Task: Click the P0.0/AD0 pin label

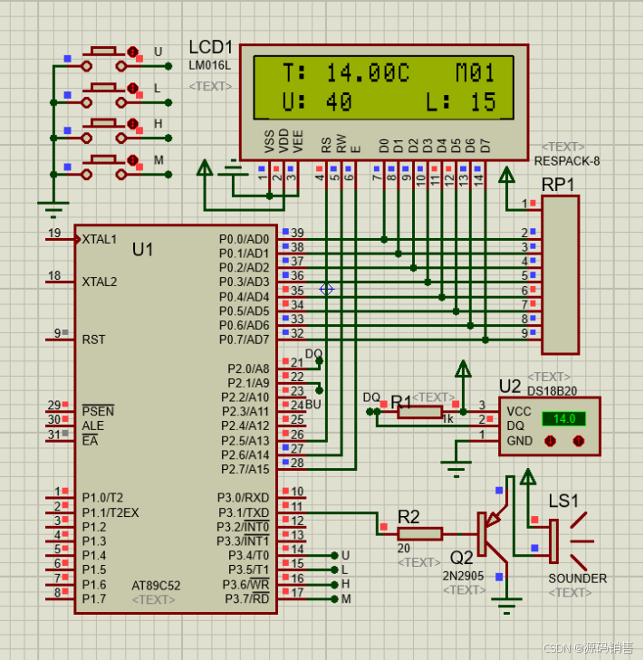Action: pyautogui.click(x=244, y=240)
